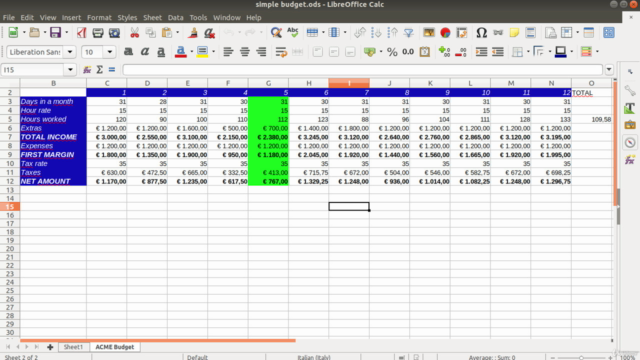
Task: Open background color dropdown arrow
Action: click(x=213, y=52)
